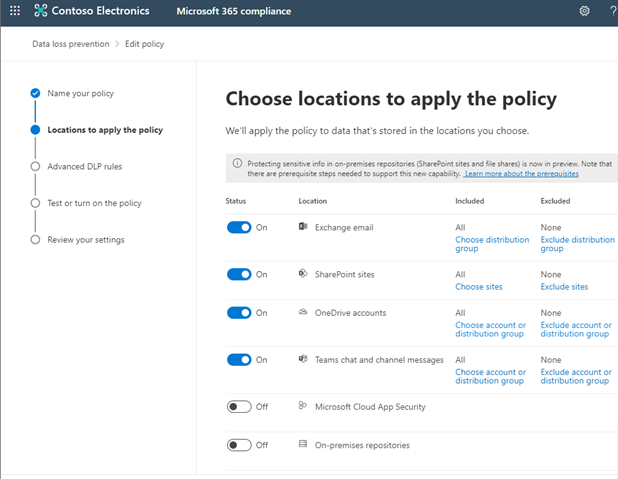Viewport: 618px width, 479px height.
Task: Click Choose sites for SharePoint
Action: tap(479, 287)
